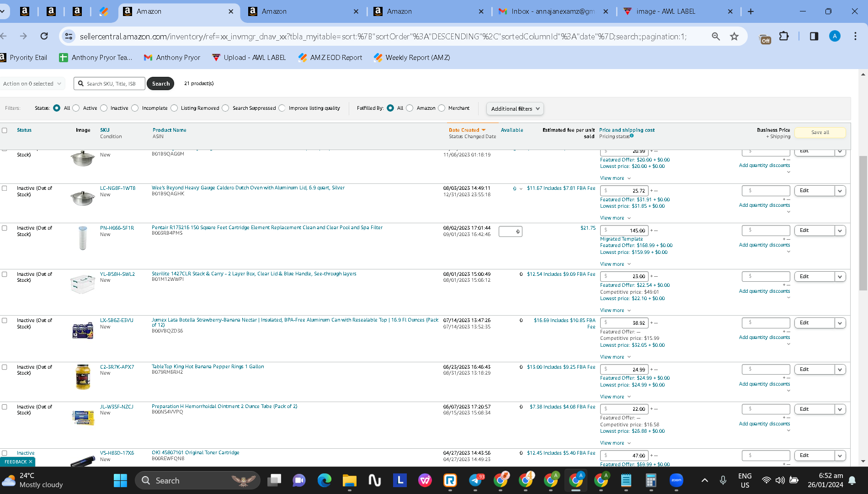Open site information for sellercentral.amazon.com
868x494 pixels.
tap(69, 36)
